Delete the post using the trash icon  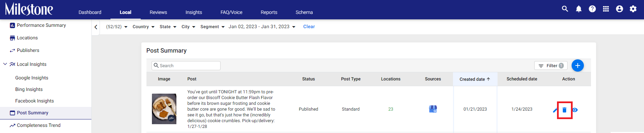click(564, 110)
